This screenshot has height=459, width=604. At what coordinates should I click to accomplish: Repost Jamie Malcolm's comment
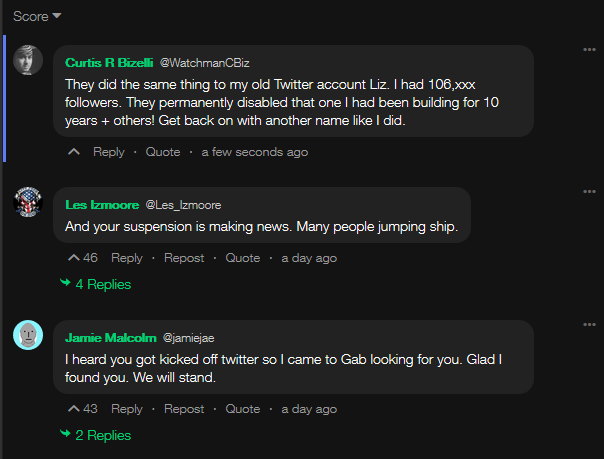[184, 409]
